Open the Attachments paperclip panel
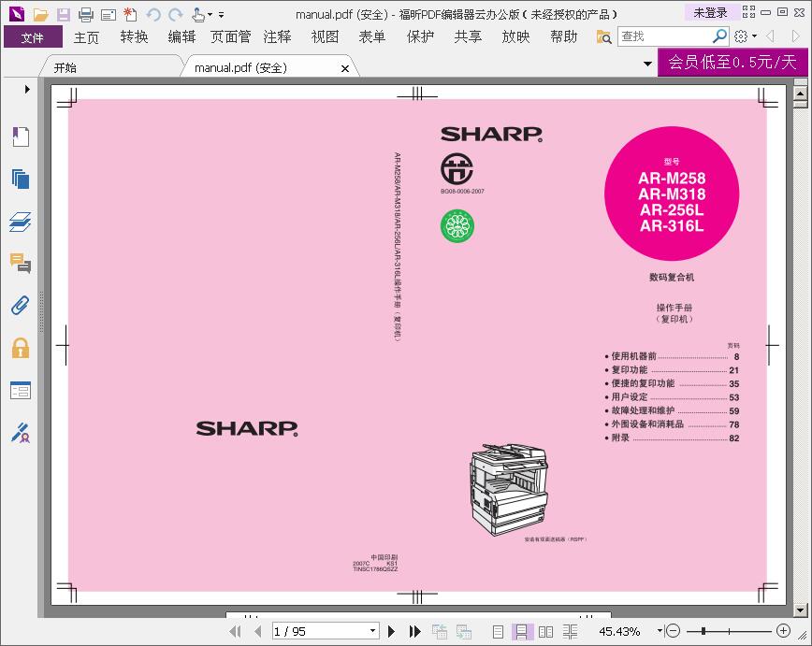812x646 pixels. (x=21, y=306)
